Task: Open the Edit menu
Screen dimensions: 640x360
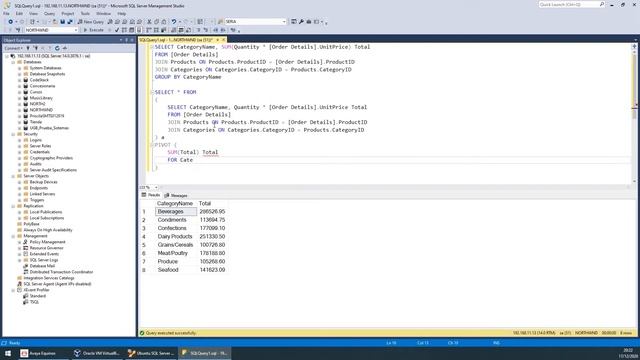Action: point(19,13)
